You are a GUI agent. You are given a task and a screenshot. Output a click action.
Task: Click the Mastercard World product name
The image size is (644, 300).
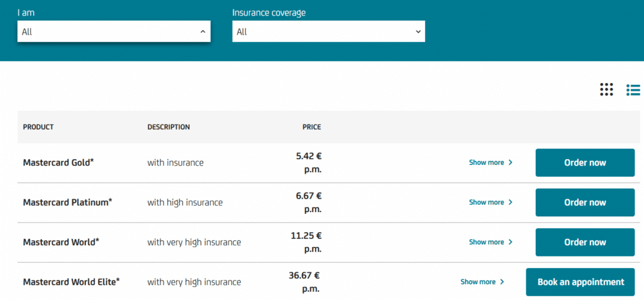pyautogui.click(x=61, y=242)
